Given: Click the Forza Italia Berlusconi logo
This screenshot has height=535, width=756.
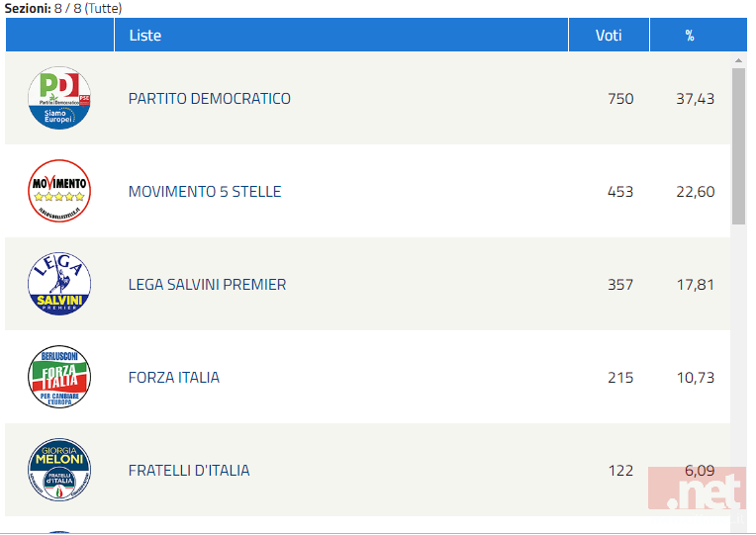Looking at the screenshot, I should (59, 377).
